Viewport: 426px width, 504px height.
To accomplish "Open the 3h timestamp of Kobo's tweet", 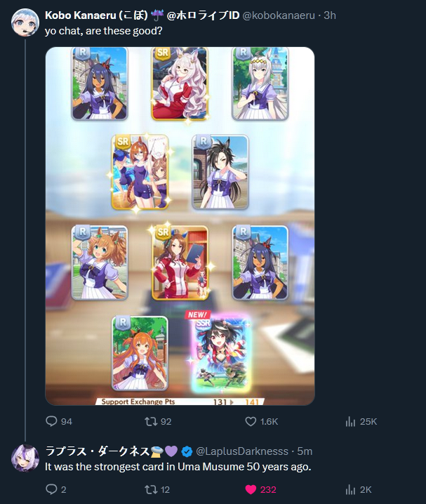I will pyautogui.click(x=330, y=15).
